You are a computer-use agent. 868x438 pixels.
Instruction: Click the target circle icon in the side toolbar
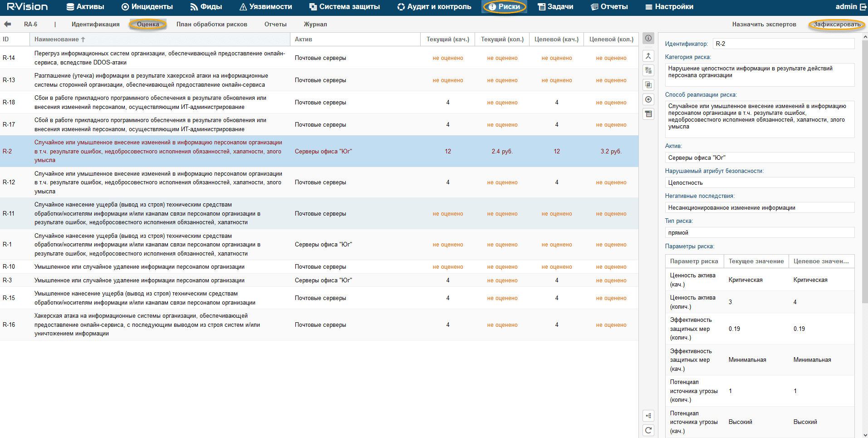648,99
